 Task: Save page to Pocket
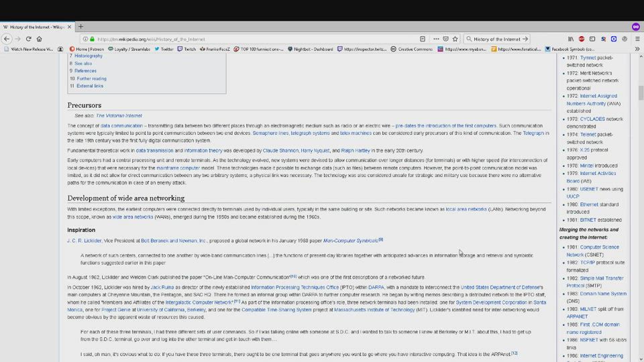[445, 39]
